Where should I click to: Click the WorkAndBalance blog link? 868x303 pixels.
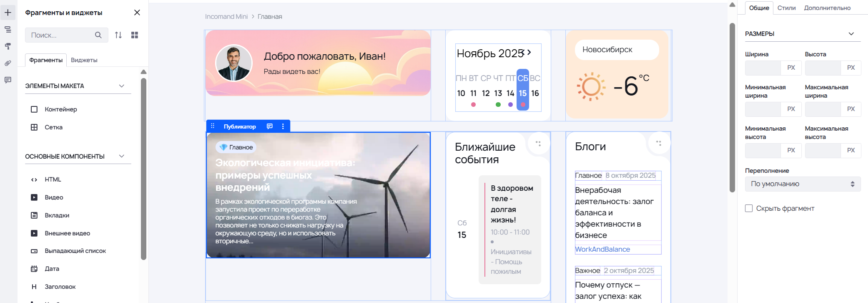point(602,249)
